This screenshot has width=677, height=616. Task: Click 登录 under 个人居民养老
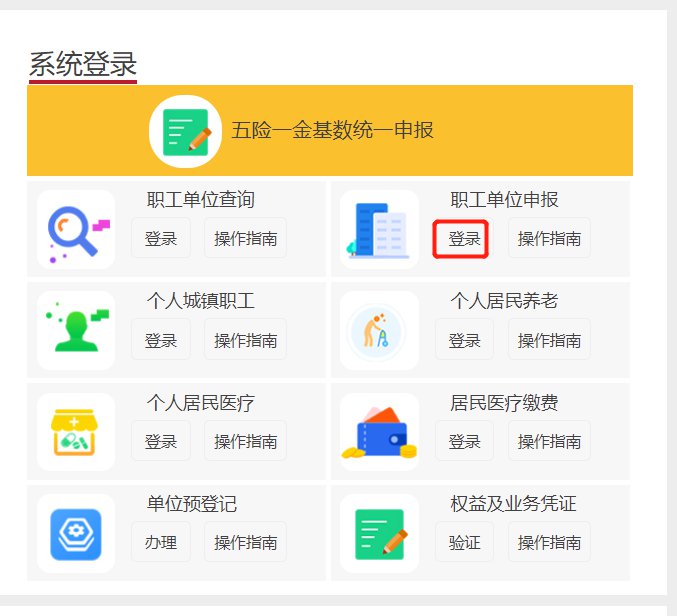click(x=464, y=340)
